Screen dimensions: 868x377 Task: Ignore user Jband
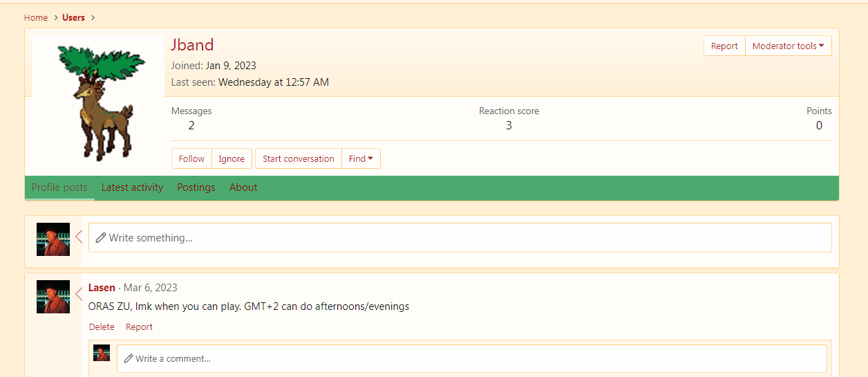[232, 158]
